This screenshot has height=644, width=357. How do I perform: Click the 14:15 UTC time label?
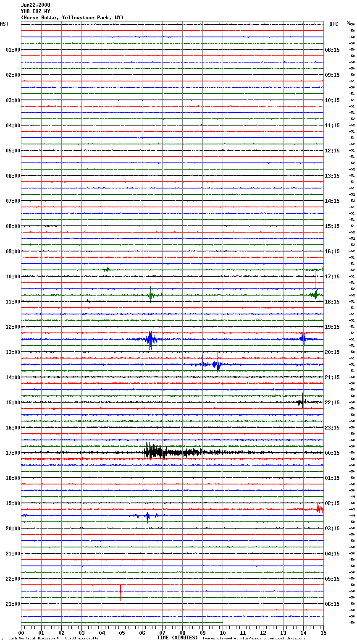point(332,201)
